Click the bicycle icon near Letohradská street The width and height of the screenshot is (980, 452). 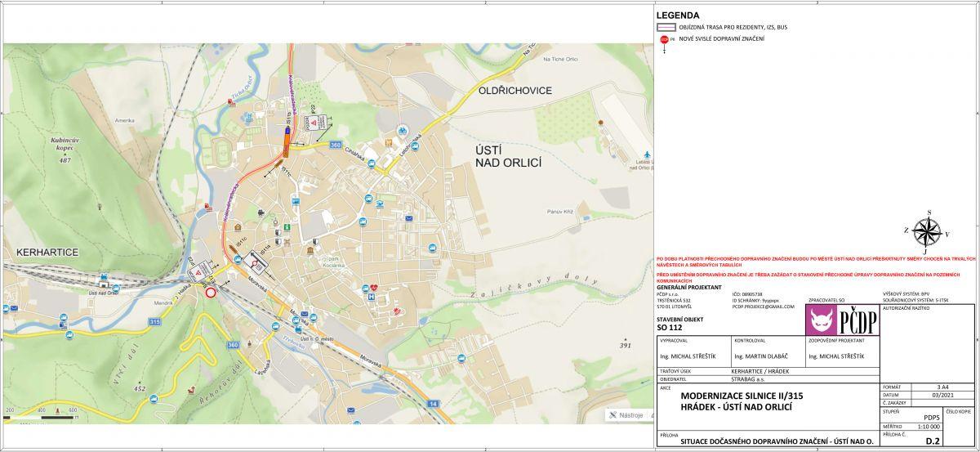pyautogui.click(x=403, y=128)
